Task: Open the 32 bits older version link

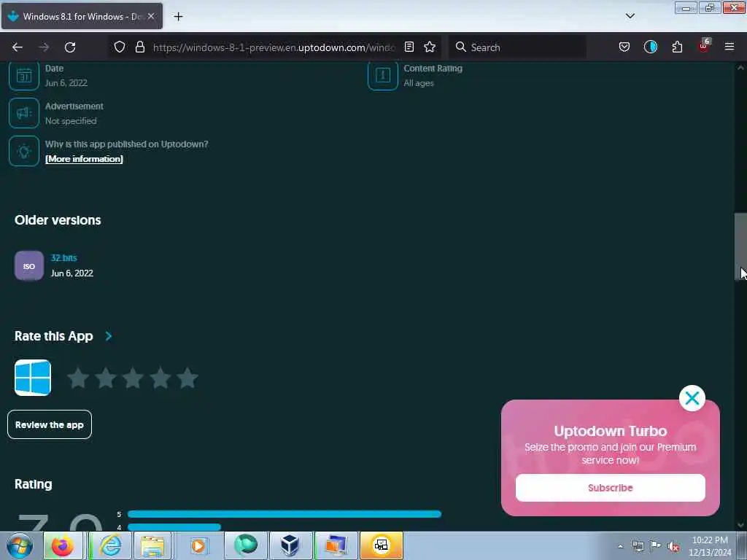Action: [64, 258]
